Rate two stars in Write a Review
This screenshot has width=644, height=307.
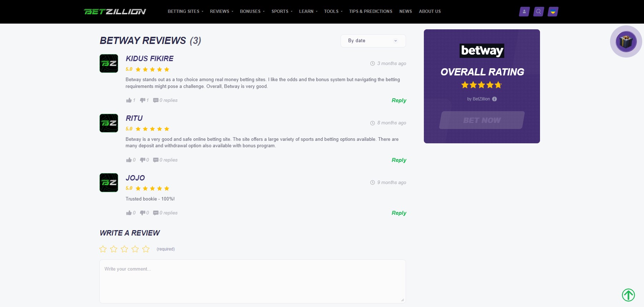pyautogui.click(x=114, y=249)
